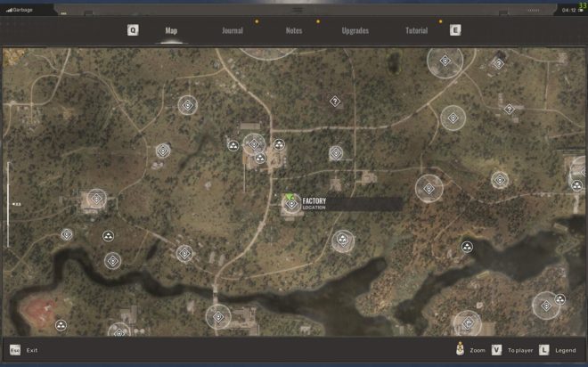This screenshot has width=588, height=367.
Task: Select the stash marker inside a large circle
Action: (x=343, y=239)
